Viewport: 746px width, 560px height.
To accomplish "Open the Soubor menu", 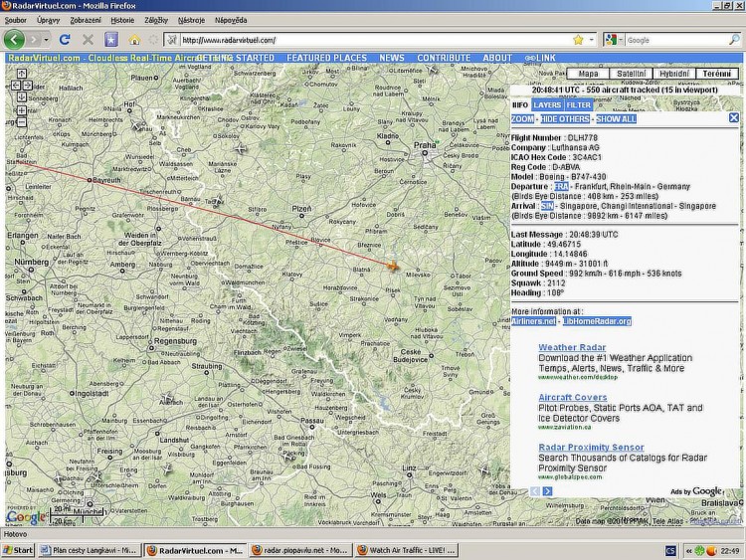I will click(x=16, y=20).
